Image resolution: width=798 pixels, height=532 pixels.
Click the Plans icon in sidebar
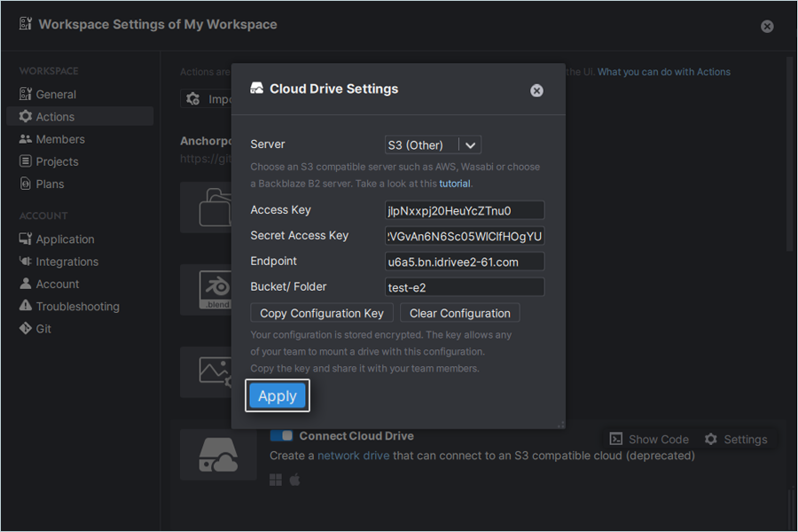[26, 184]
